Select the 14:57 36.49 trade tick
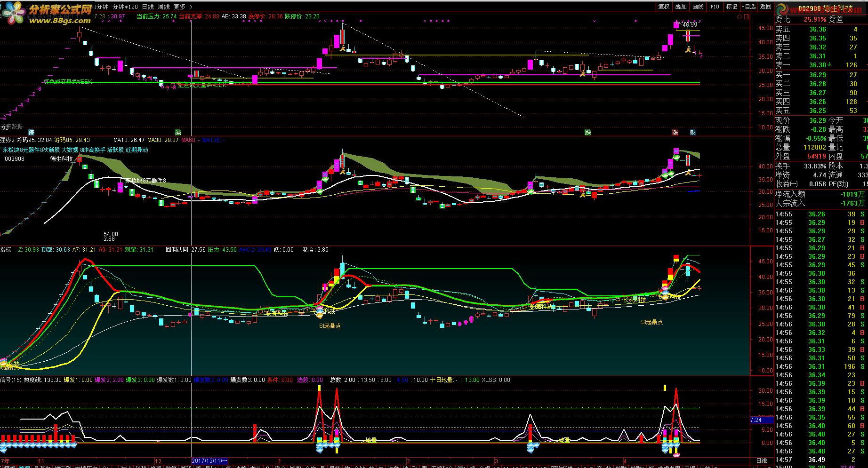This screenshot has height=468, width=868. tap(821, 460)
